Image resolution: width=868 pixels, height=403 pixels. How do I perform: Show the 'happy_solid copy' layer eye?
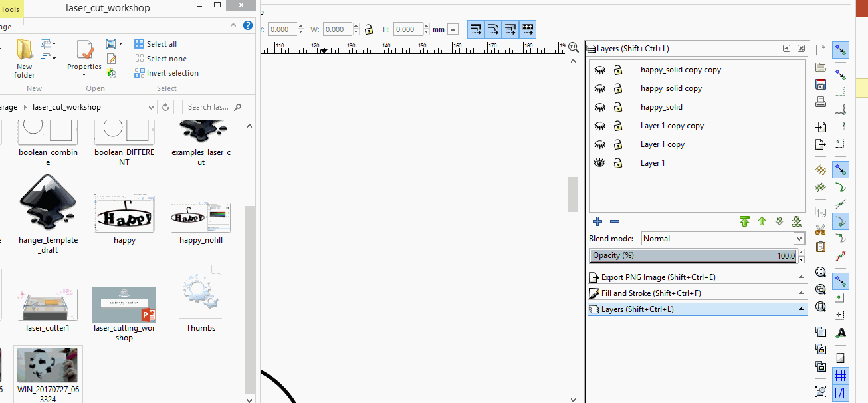click(599, 88)
